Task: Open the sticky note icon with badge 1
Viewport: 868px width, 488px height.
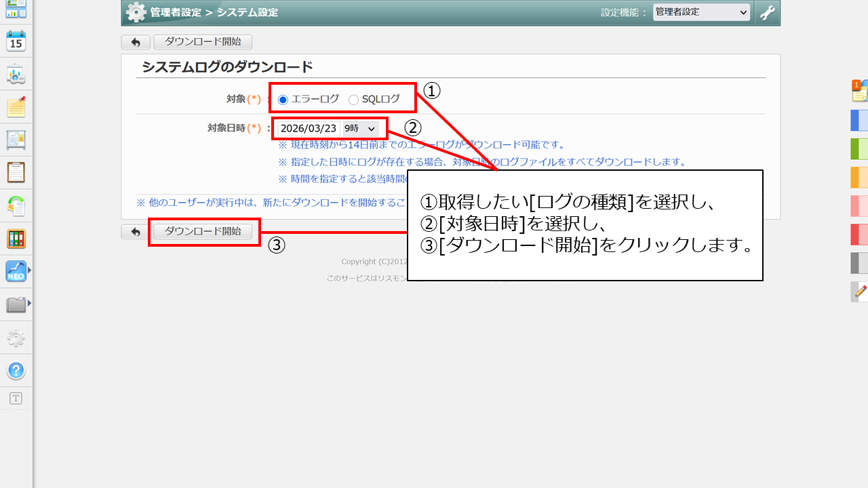Action: [x=860, y=91]
